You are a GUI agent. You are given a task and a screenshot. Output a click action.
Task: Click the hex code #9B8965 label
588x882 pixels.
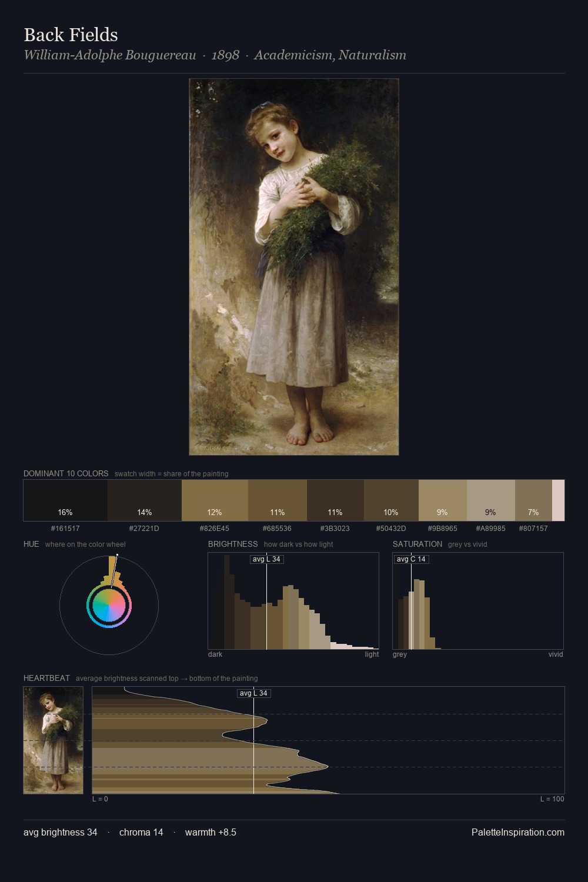pyautogui.click(x=443, y=528)
